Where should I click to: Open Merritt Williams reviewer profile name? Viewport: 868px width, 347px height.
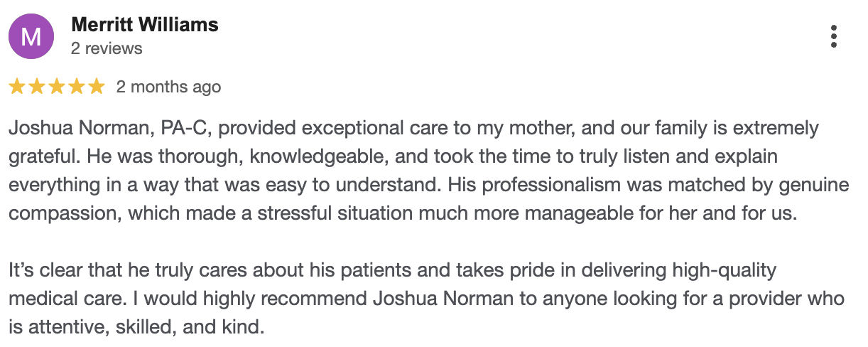click(x=145, y=25)
